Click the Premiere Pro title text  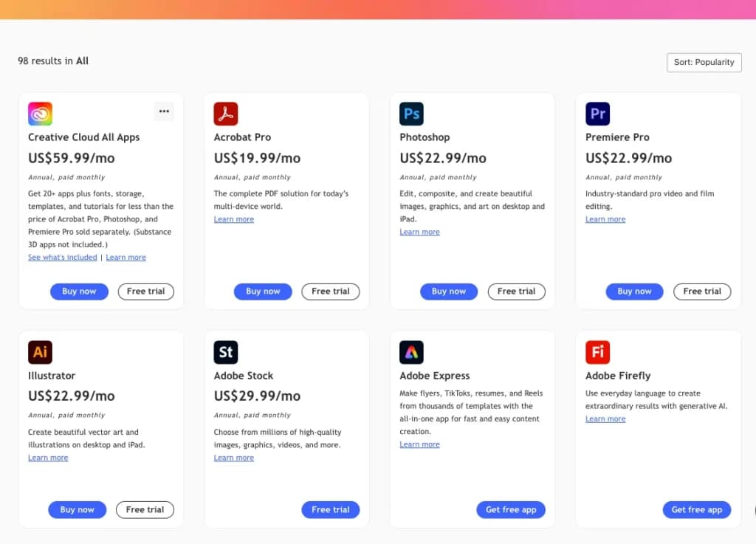point(618,137)
